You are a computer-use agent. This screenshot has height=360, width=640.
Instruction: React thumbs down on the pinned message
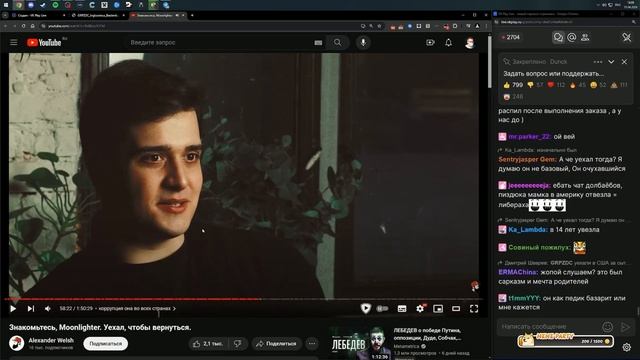(535, 85)
